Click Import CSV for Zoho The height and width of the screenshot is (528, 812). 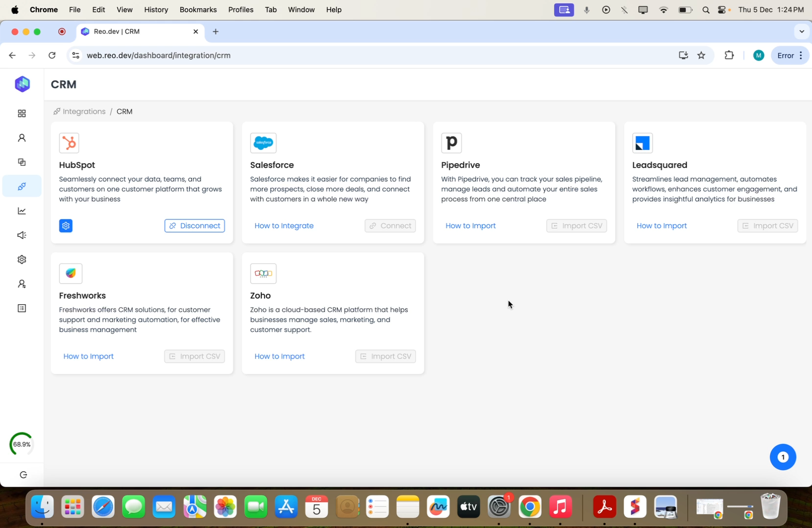(x=385, y=356)
